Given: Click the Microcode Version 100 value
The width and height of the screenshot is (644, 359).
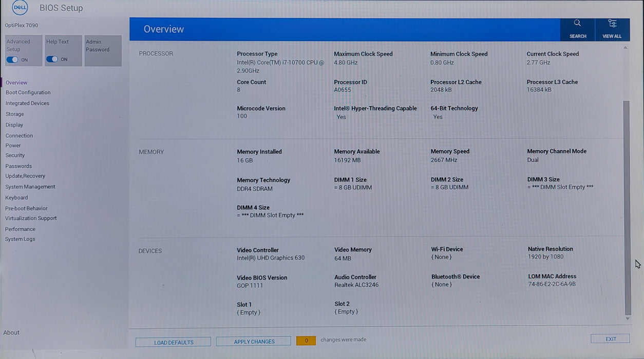Looking at the screenshot, I should click(242, 116).
